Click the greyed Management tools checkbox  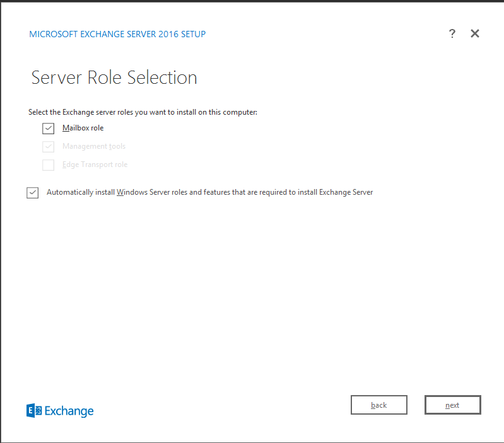[x=48, y=147]
